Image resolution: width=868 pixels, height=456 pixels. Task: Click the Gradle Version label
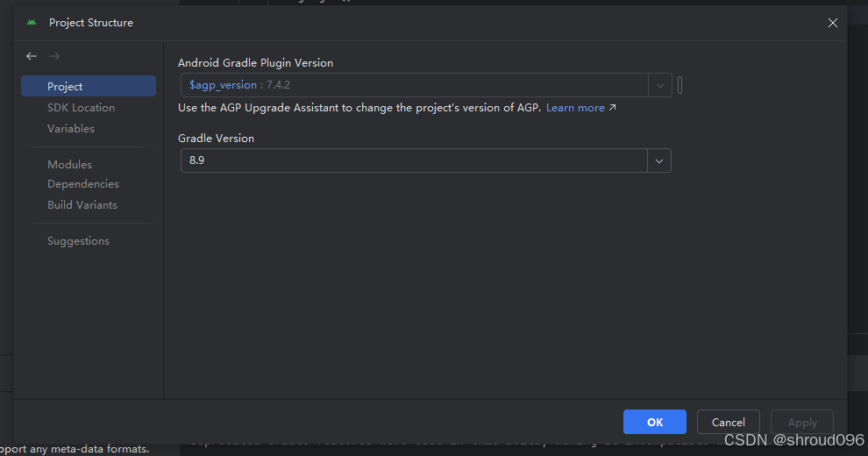[x=216, y=139]
